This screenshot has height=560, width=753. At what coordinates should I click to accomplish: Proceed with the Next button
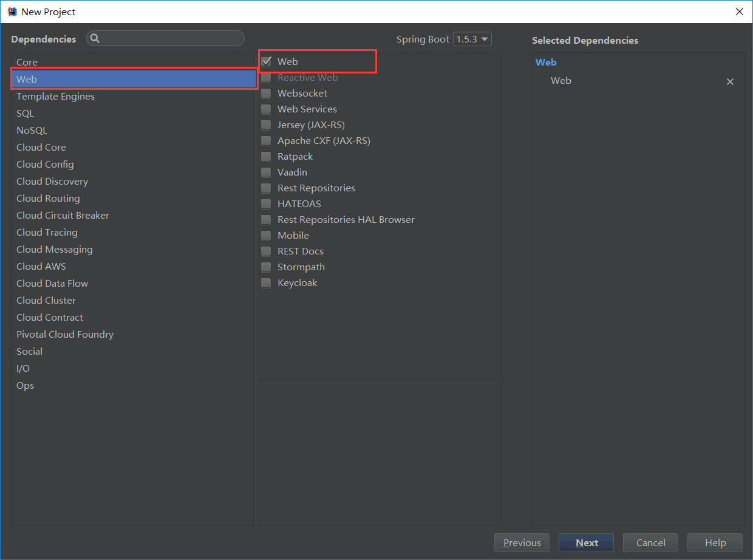pos(586,543)
